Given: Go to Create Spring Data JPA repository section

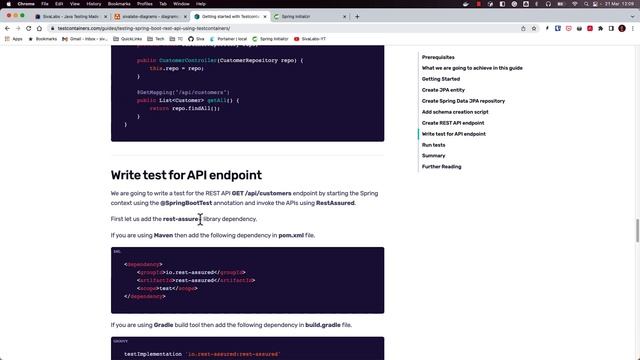Looking at the screenshot, I should pos(463,101).
